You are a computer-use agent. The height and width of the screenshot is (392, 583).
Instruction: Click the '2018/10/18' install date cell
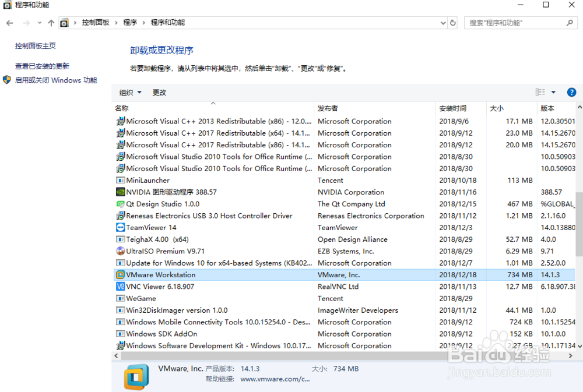(458, 180)
